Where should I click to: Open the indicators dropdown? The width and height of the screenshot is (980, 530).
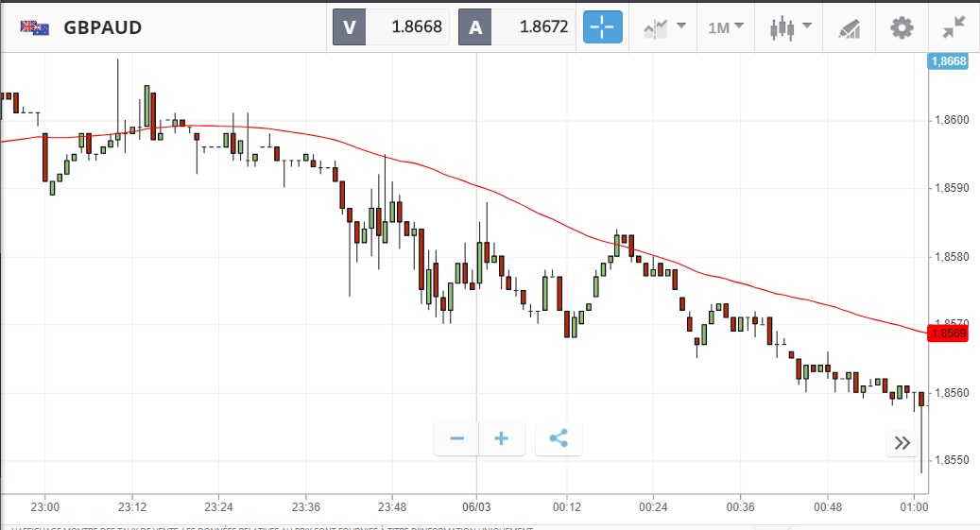click(x=665, y=27)
